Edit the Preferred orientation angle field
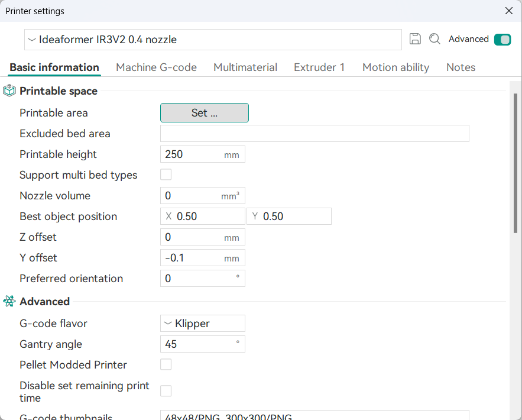This screenshot has height=420, width=522. tap(203, 278)
